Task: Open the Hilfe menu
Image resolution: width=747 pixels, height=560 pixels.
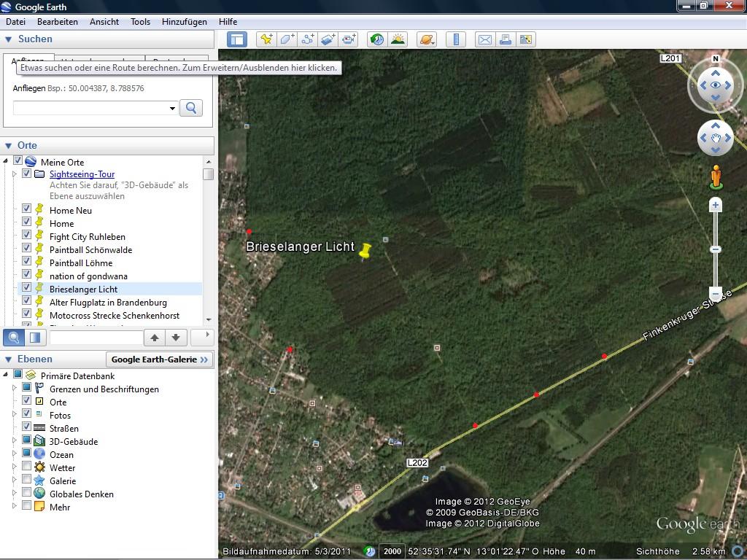Action: pos(228,22)
